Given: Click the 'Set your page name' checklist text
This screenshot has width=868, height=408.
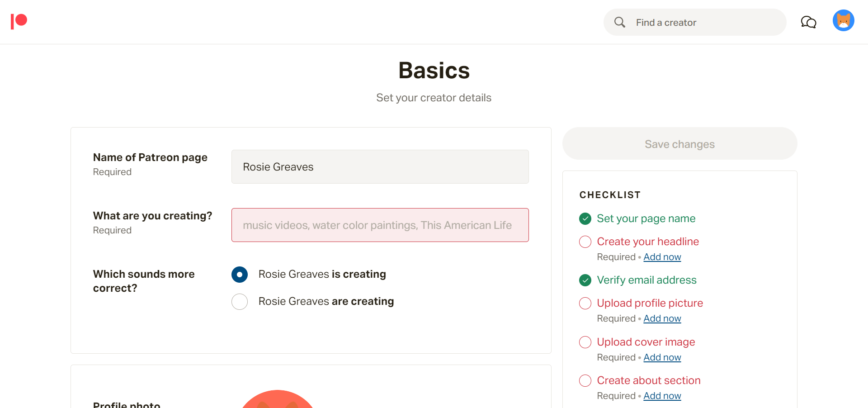Looking at the screenshot, I should tap(646, 219).
